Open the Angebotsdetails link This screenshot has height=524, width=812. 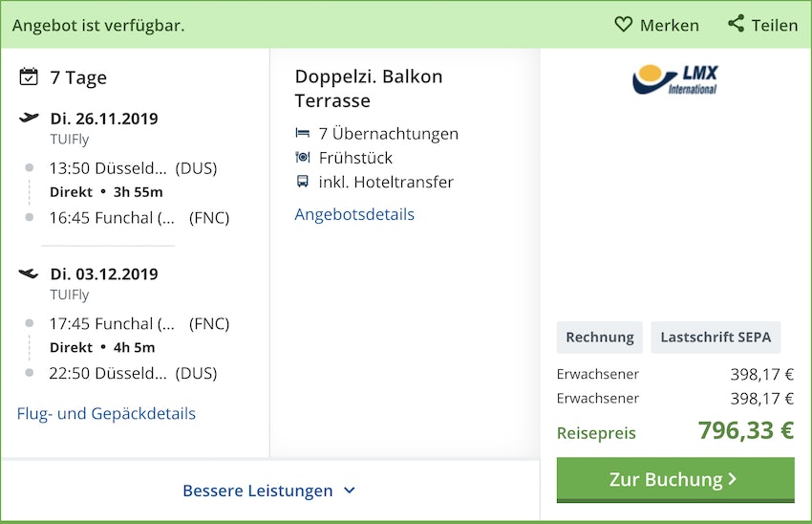click(354, 214)
